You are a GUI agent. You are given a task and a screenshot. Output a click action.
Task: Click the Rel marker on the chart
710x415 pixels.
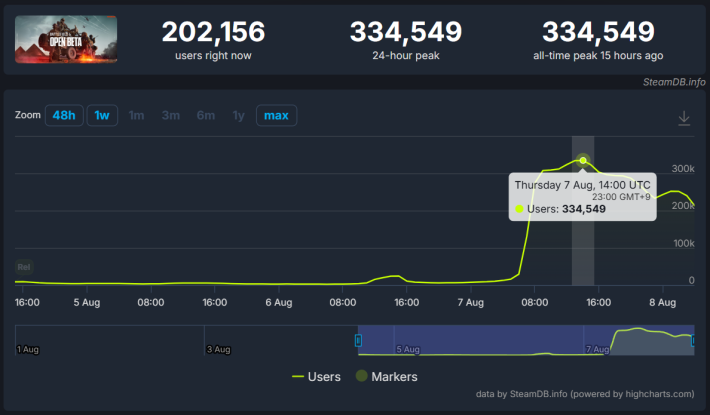coord(24,267)
